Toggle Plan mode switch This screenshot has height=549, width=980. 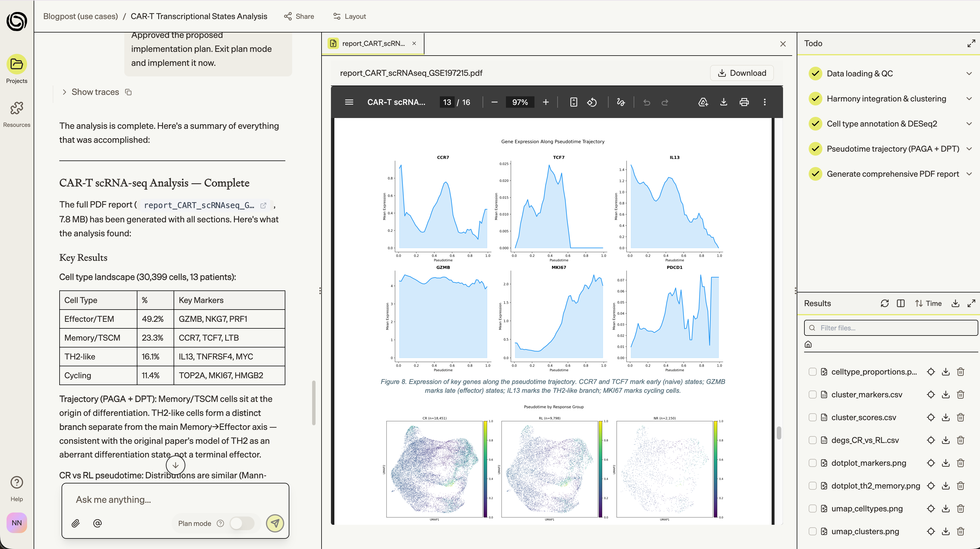click(242, 523)
